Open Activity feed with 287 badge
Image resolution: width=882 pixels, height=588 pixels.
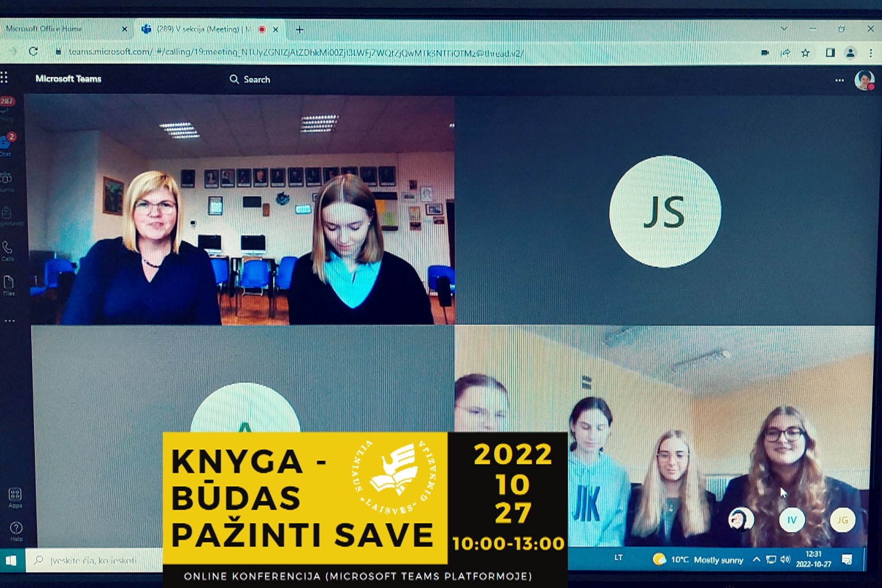pyautogui.click(x=7, y=108)
